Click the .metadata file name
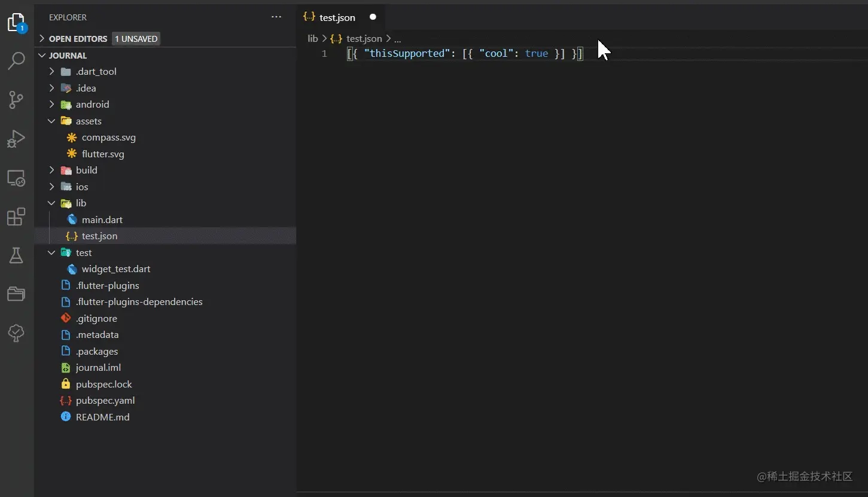Image resolution: width=868 pixels, height=497 pixels. click(98, 335)
